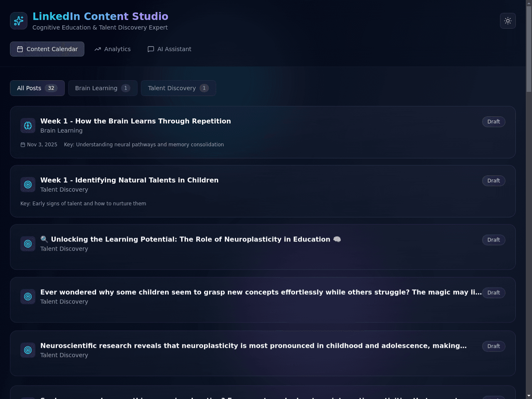Click the target icon on Identifying Natural Talents post
The height and width of the screenshot is (399, 532).
pyautogui.click(x=28, y=185)
